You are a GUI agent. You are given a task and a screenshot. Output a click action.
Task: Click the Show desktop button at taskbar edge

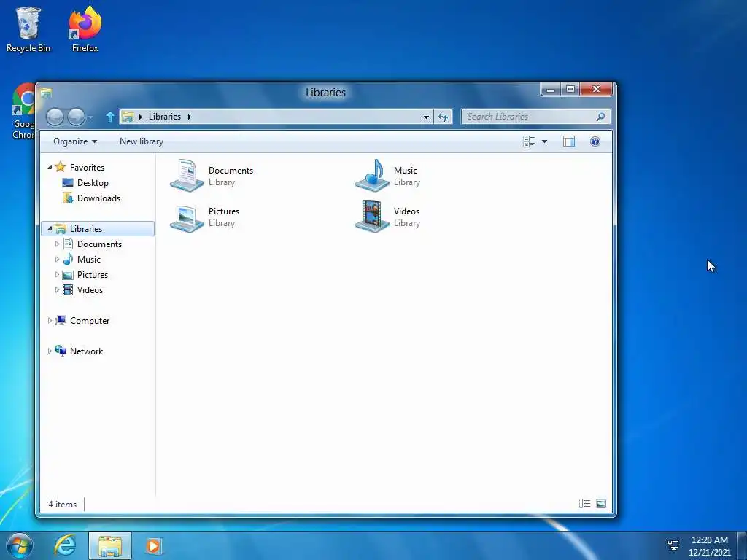point(742,545)
